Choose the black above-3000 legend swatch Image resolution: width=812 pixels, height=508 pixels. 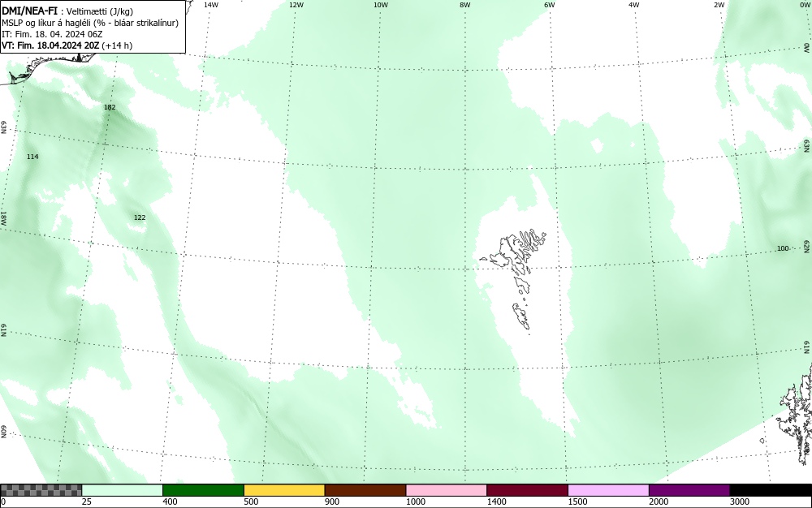click(x=771, y=490)
